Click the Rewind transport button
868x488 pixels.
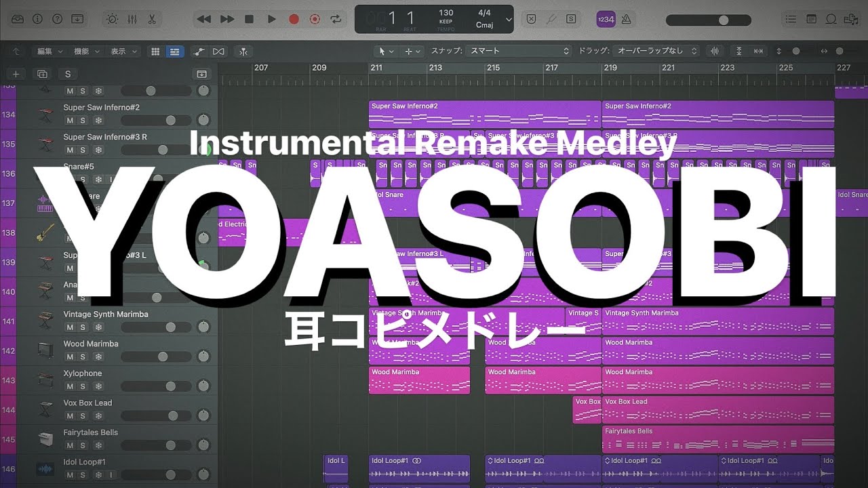point(203,20)
